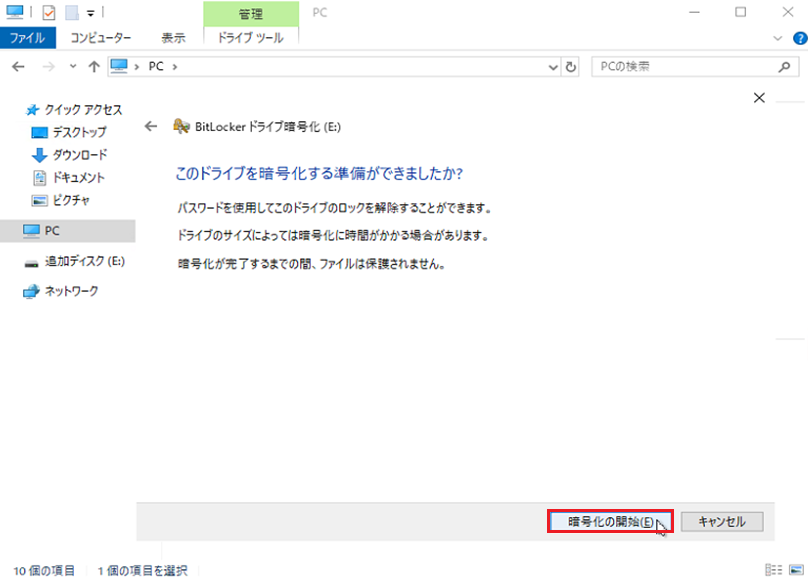Expand the address bar history dropdown
Viewport: 808px width, 580px height.
click(x=554, y=66)
